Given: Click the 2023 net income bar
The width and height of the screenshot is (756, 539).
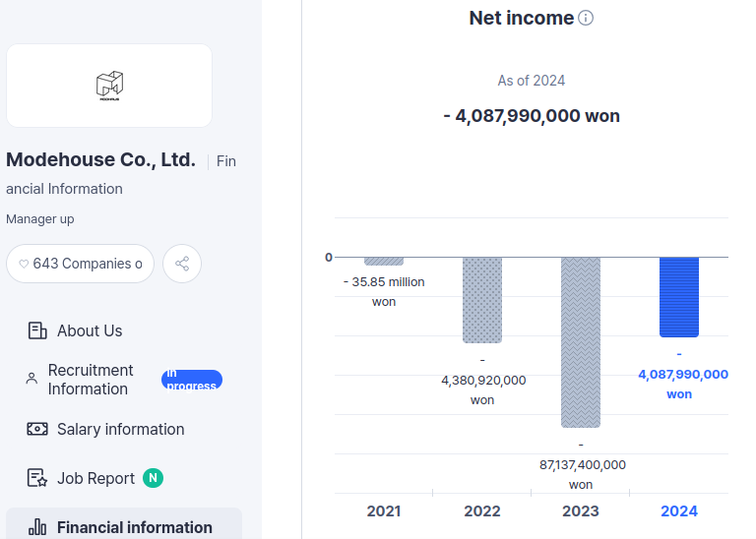Looking at the screenshot, I should pos(581,342).
